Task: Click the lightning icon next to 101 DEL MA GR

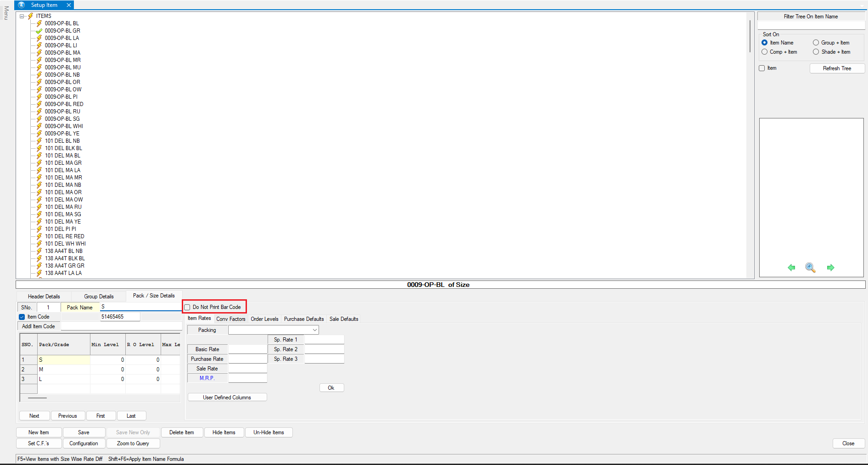Action: 39,163
